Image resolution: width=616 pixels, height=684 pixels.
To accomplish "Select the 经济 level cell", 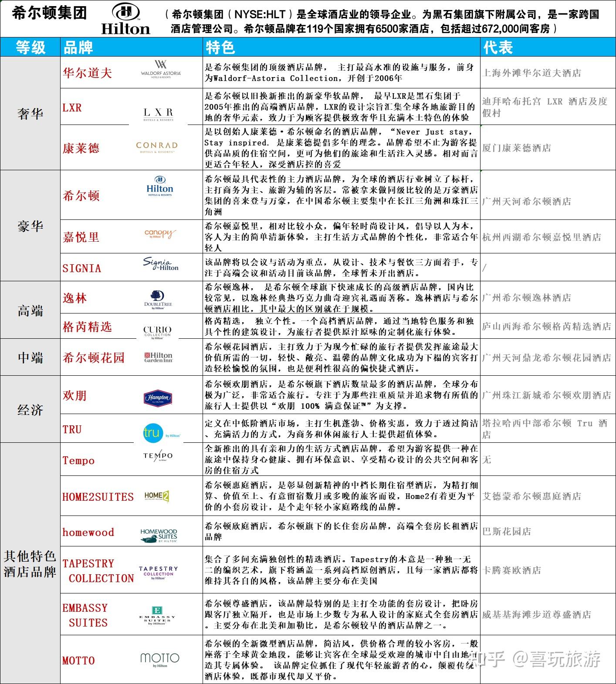I will [x=30, y=410].
